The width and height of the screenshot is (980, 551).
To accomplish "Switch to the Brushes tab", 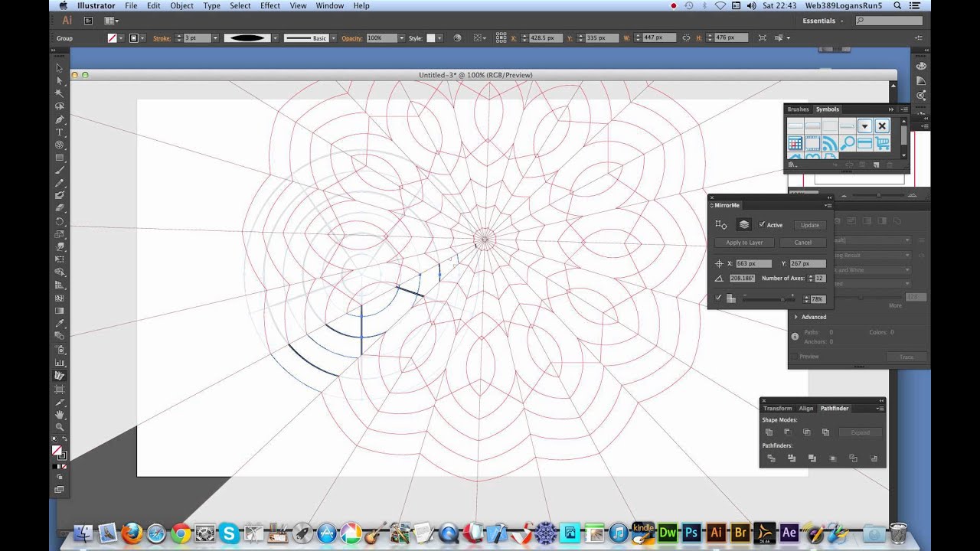I will click(x=798, y=109).
